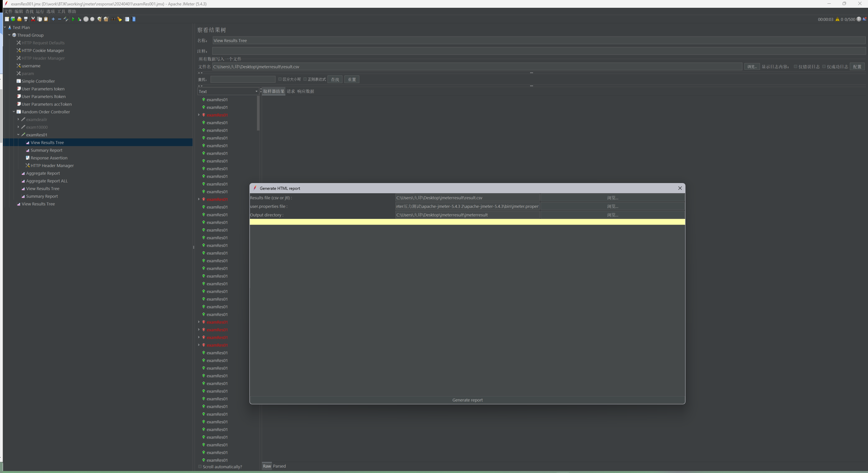Screen dimensions: 868x473
Task: Click the blue Help icon in toolbar
Action: coord(134,19)
